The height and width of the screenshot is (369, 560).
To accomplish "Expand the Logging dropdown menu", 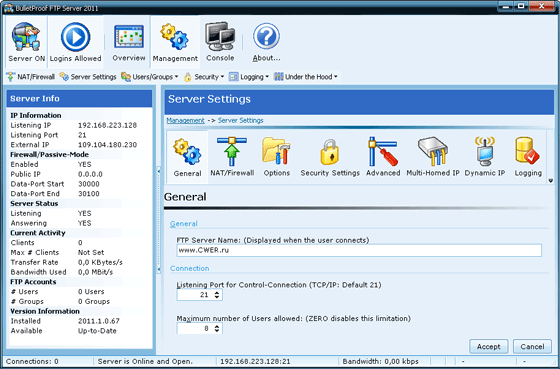I will [x=249, y=77].
